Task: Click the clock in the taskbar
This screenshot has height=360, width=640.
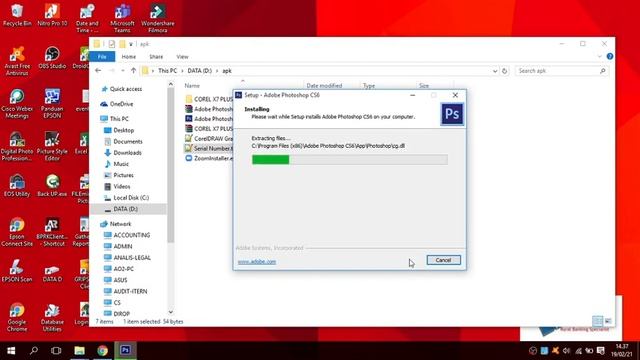Action: [623, 351]
